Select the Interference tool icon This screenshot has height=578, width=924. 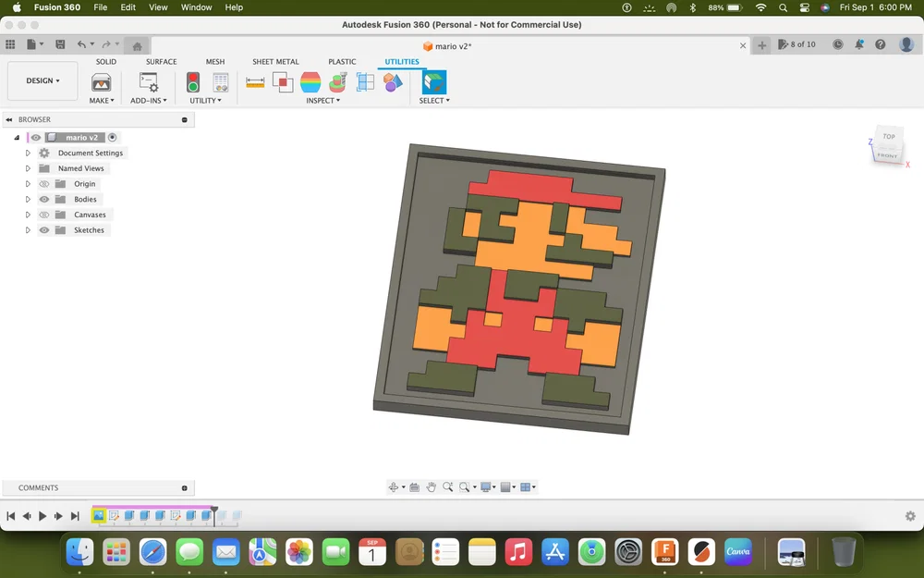coord(283,82)
